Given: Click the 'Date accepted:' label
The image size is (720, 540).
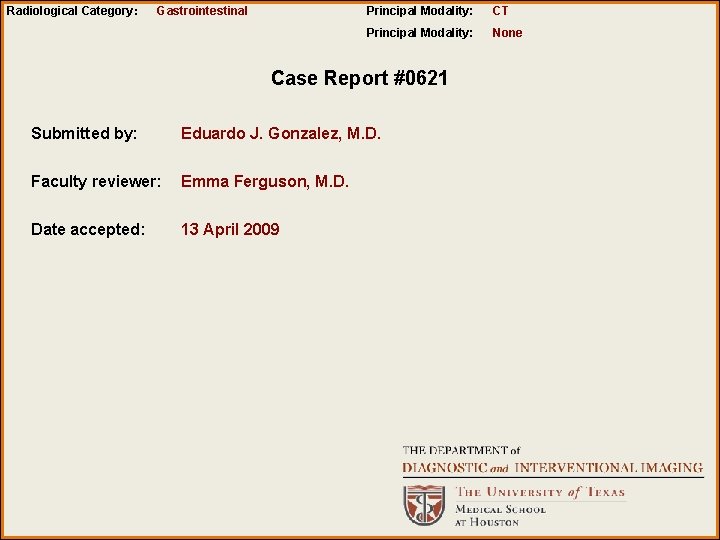Looking at the screenshot, I should [x=88, y=229].
